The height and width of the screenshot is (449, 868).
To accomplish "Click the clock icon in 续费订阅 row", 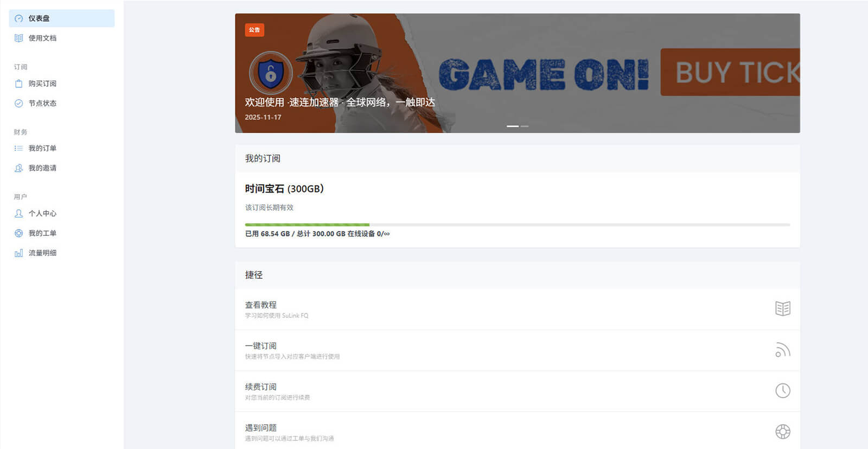I will (x=782, y=390).
